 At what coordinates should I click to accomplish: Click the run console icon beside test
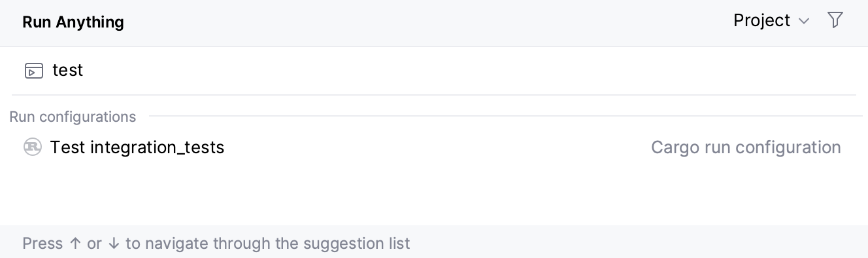(x=33, y=71)
